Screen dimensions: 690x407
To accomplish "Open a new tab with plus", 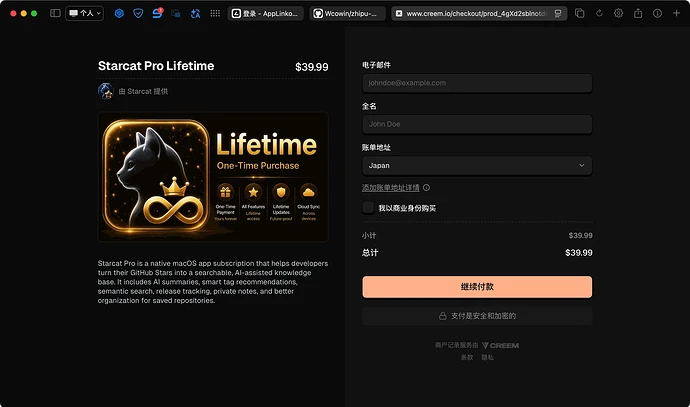I will 676,13.
